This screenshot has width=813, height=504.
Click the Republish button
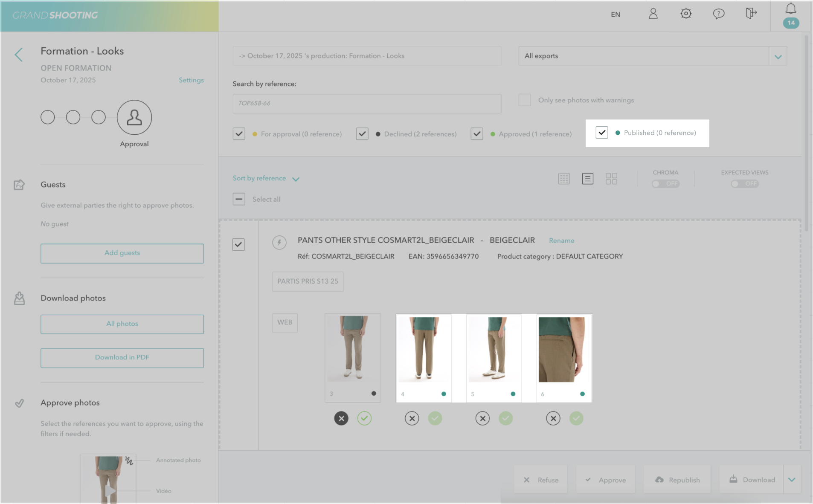coord(677,480)
